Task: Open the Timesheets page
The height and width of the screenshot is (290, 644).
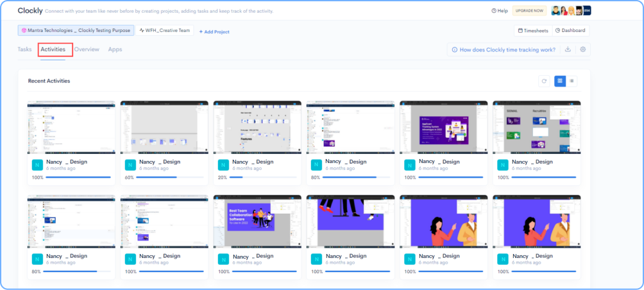Action: tap(532, 30)
